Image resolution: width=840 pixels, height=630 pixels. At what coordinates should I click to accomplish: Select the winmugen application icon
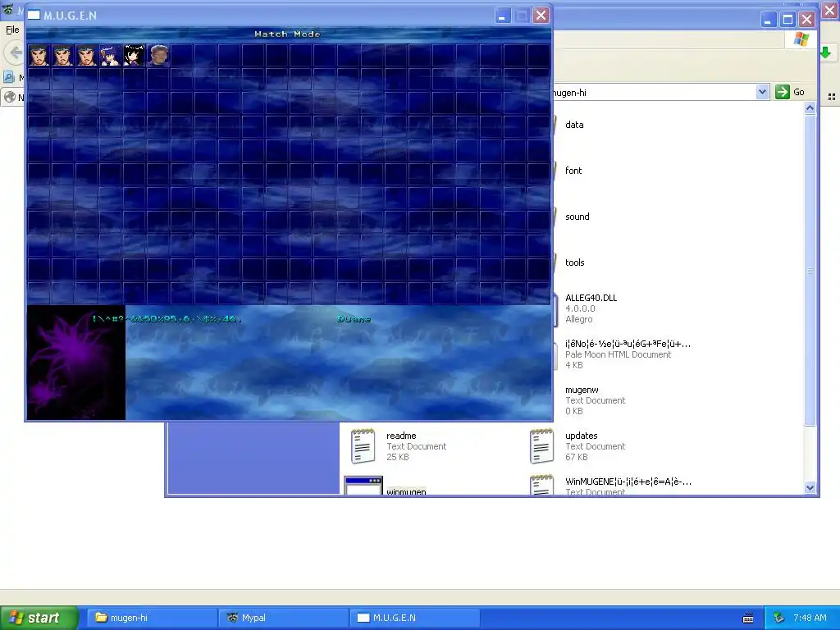[363, 486]
